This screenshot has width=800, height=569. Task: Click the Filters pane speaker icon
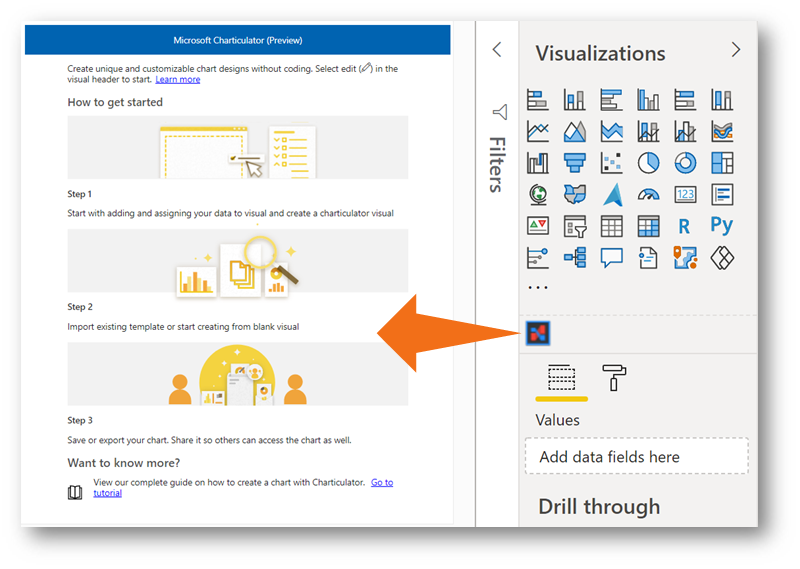(500, 112)
